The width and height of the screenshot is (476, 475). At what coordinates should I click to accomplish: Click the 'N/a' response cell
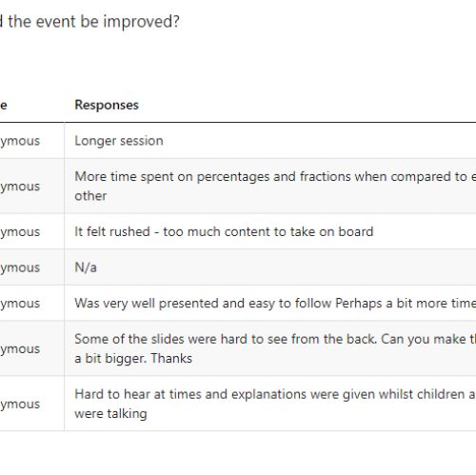coord(86,267)
